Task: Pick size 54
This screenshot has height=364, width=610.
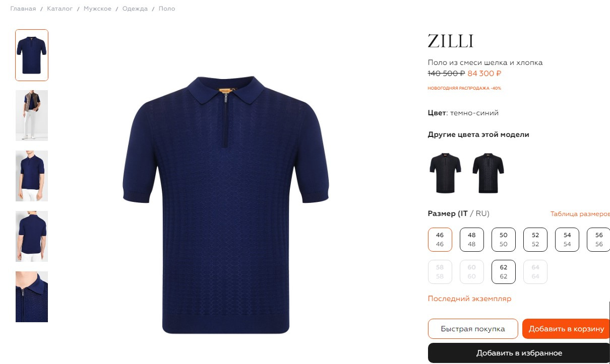Action: 567,240
